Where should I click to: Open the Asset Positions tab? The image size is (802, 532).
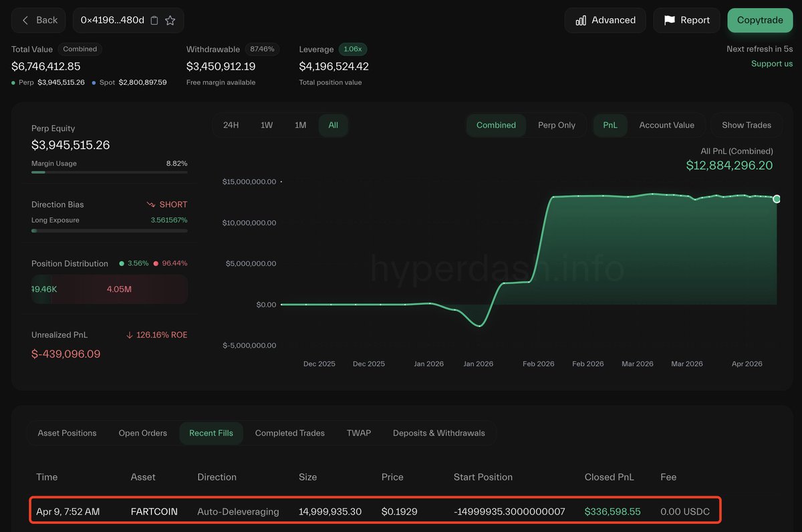[67, 433]
